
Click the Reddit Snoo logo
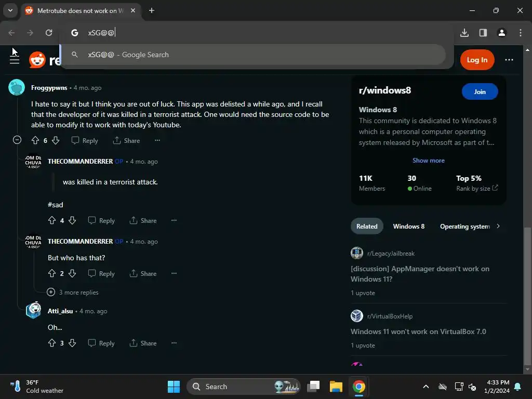click(x=37, y=60)
